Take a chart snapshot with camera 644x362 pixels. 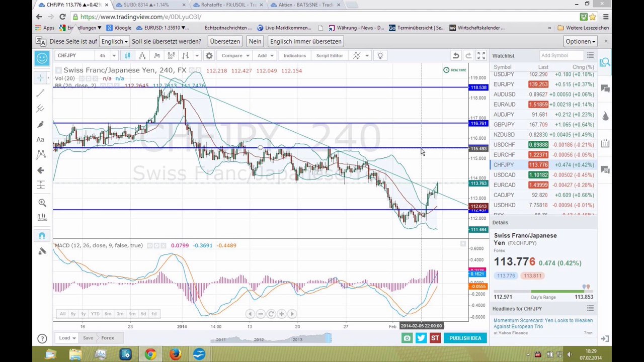[x=407, y=338]
